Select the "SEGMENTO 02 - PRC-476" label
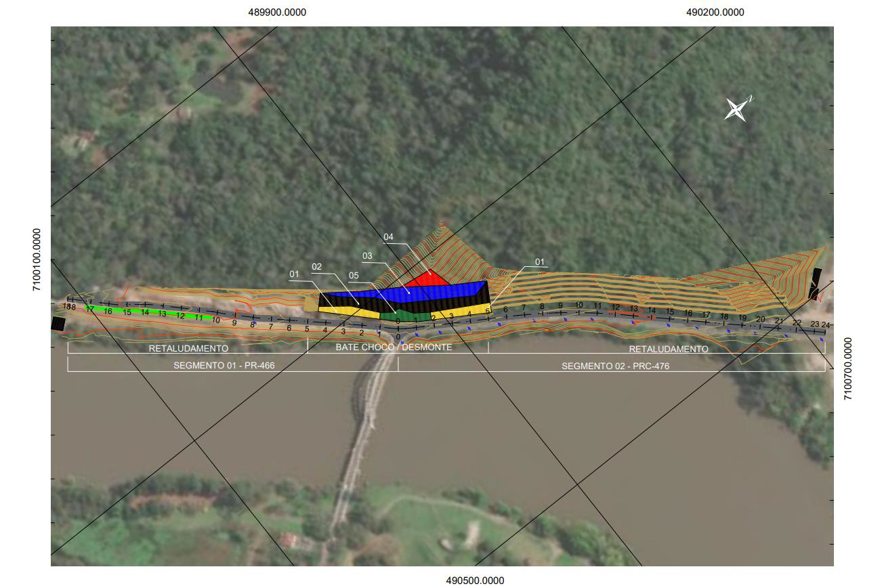The image size is (882, 588). pyautogui.click(x=610, y=366)
